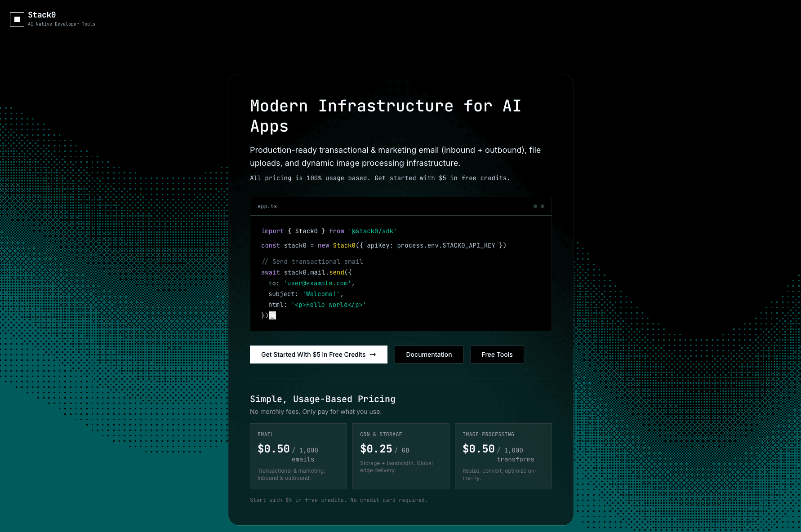
Task: Click the '@stack0/sdk' import string in code
Action: coord(372,231)
